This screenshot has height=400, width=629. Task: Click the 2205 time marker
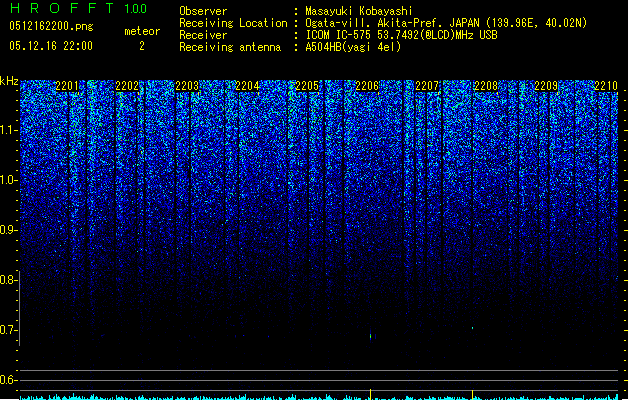click(x=307, y=86)
